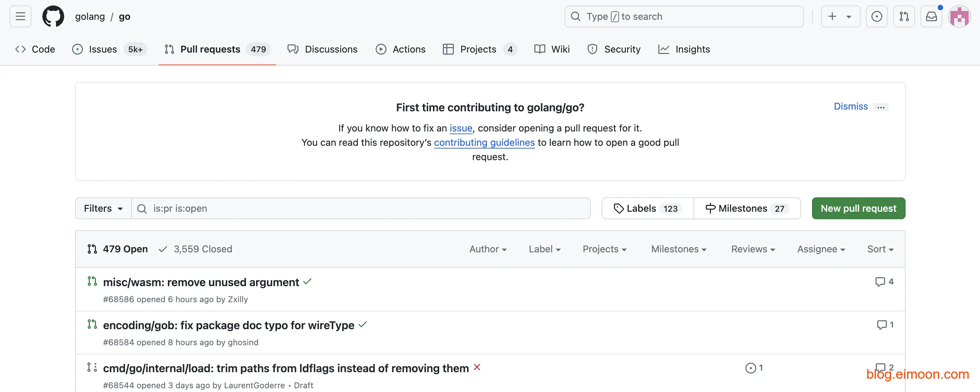Expand the Filters dropdown
Viewport: 980px width, 392px height.
coord(103,208)
